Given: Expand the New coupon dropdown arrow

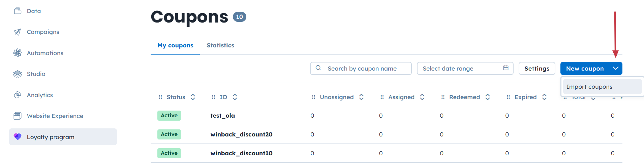Looking at the screenshot, I should [615, 69].
